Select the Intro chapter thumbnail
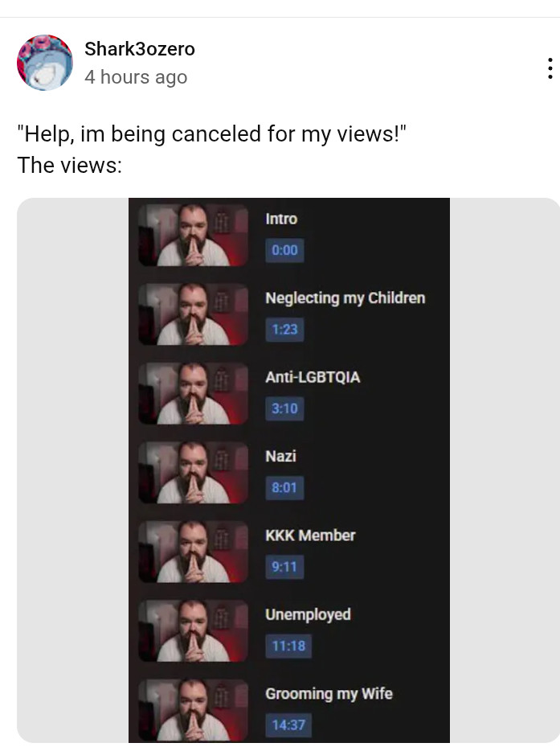The height and width of the screenshot is (747, 560). 194,235
